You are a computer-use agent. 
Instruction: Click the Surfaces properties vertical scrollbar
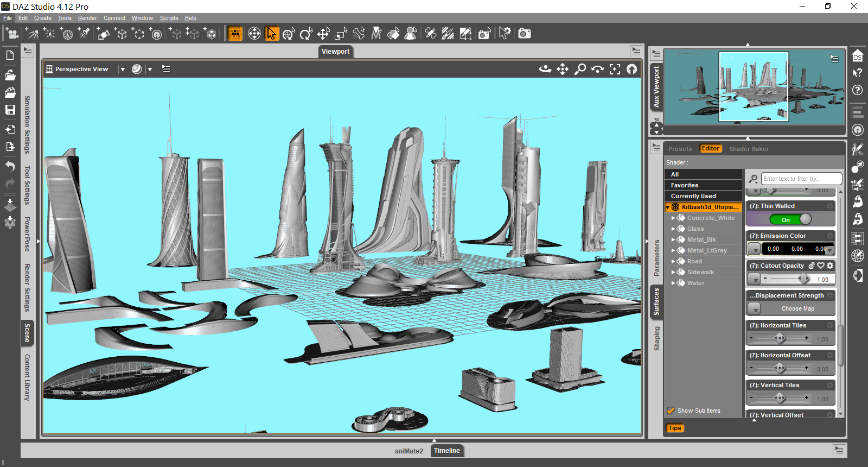(840, 345)
